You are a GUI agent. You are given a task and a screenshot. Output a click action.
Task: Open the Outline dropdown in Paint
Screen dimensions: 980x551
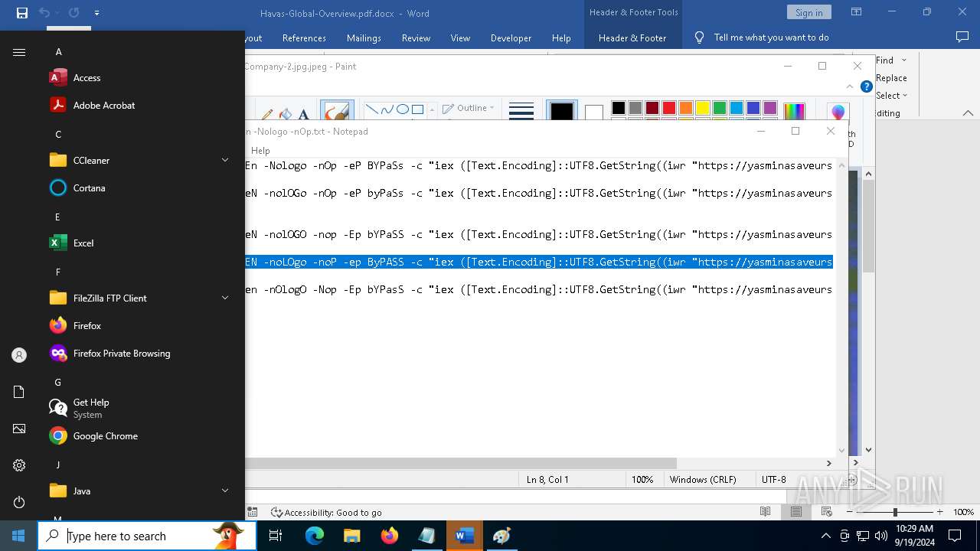(x=469, y=108)
